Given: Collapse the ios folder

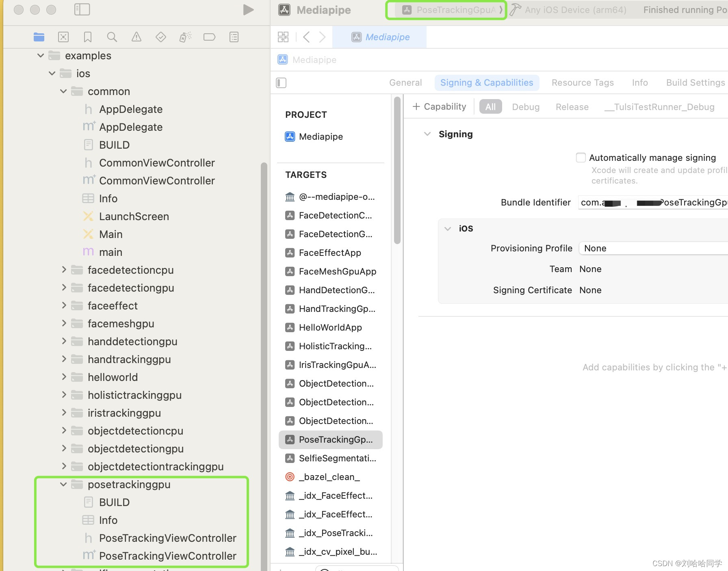Looking at the screenshot, I should [52, 74].
